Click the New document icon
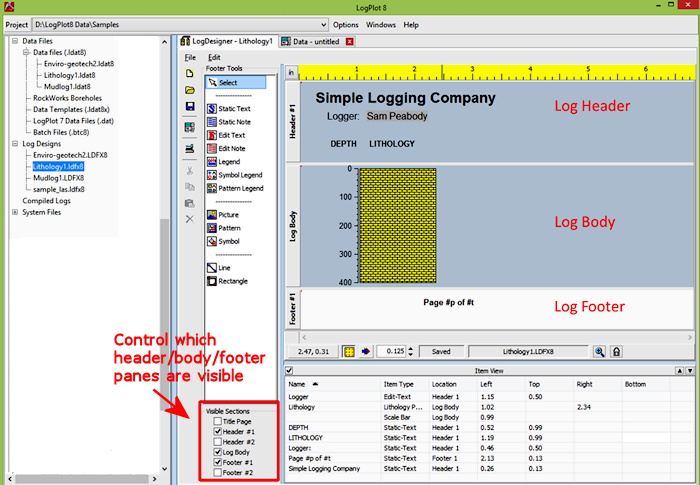 190,73
